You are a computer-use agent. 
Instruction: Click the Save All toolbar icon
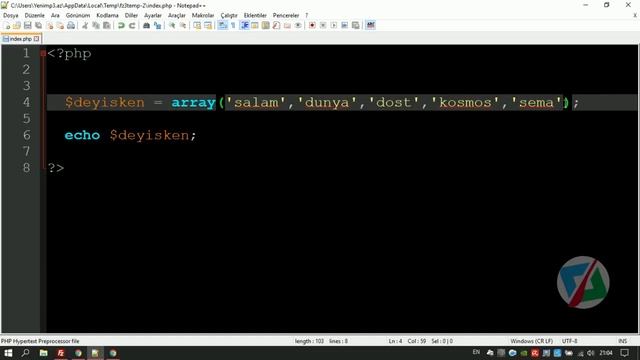coord(39,25)
